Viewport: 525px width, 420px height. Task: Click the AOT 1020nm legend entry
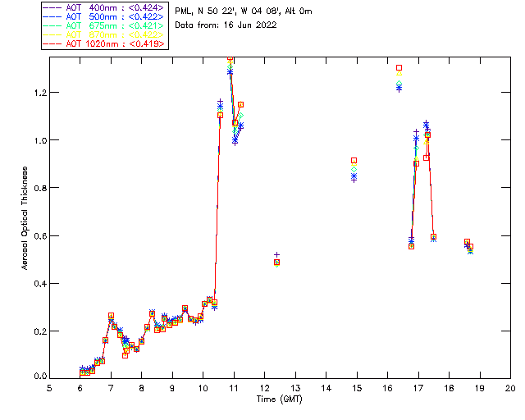click(x=104, y=43)
